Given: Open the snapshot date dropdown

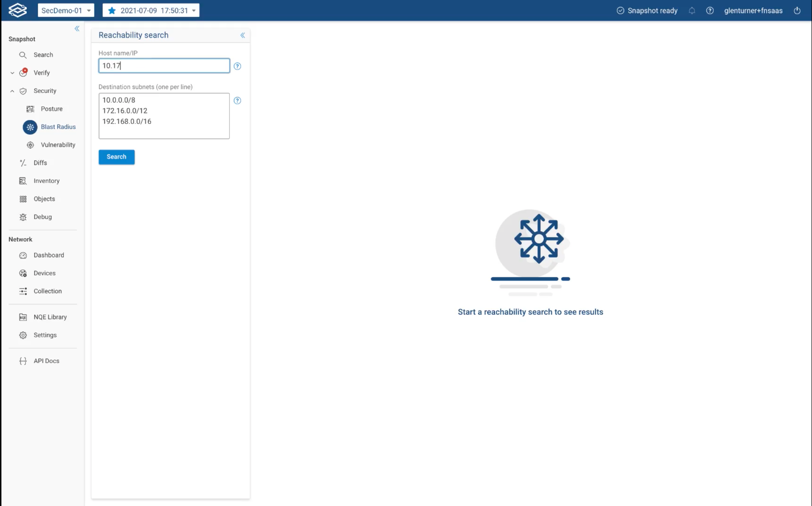Looking at the screenshot, I should (x=151, y=10).
